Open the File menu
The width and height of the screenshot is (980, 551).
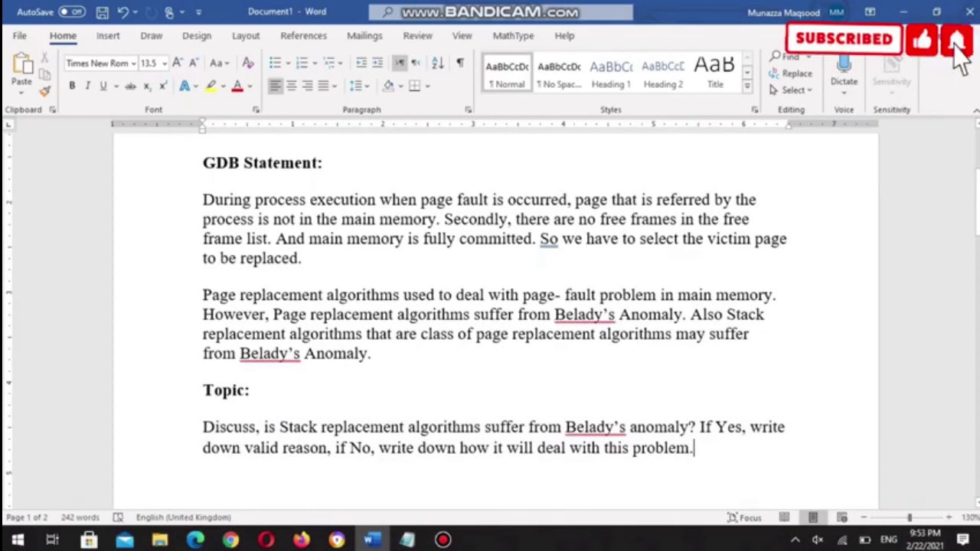[x=19, y=36]
